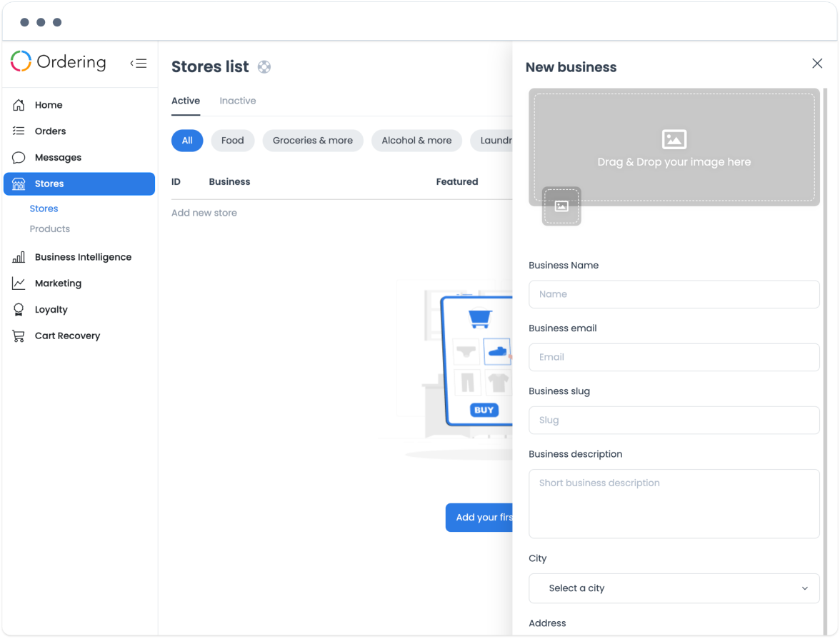Click the small logo upload thumbnail

click(x=561, y=206)
